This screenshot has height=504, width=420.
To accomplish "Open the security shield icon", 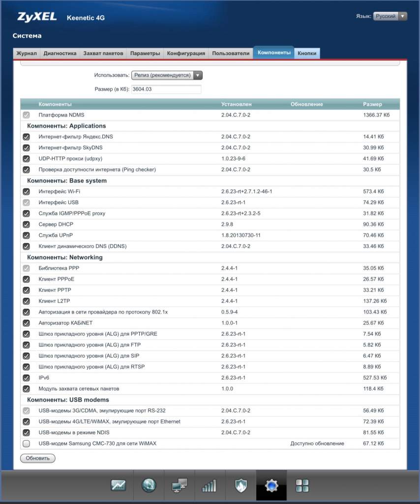I will (240, 485).
